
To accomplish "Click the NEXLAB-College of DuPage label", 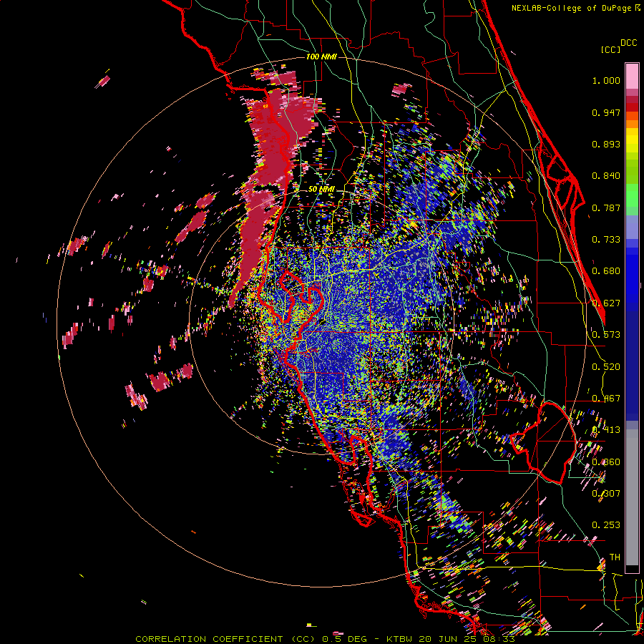I will click(571, 8).
